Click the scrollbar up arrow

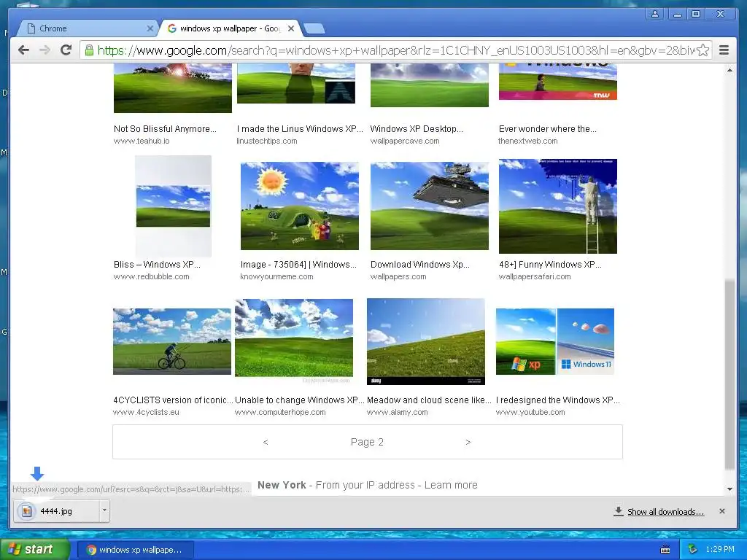tap(729, 71)
